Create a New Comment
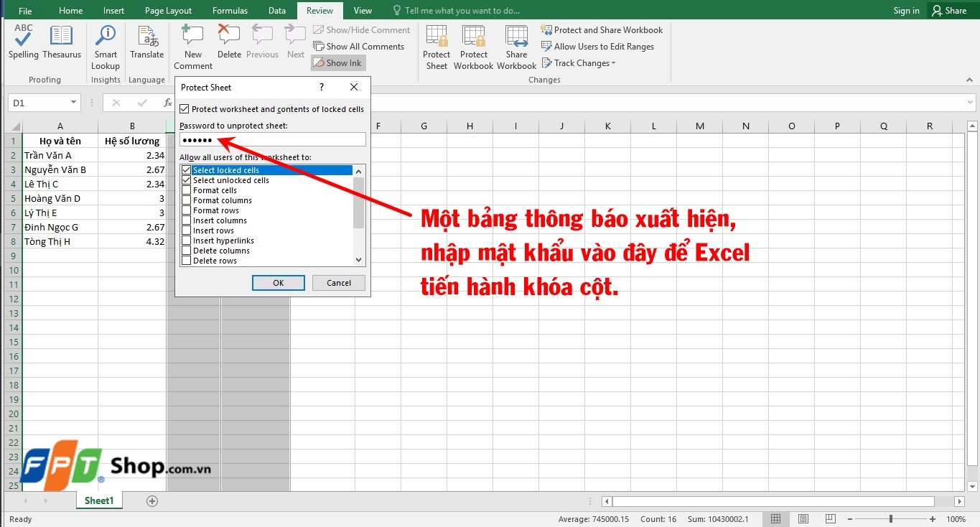The height and width of the screenshot is (527, 980). [x=192, y=45]
